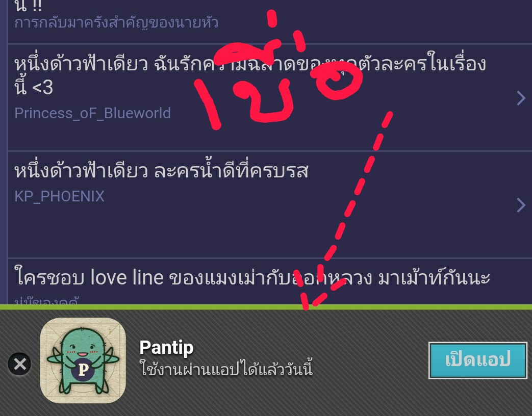Tap the green Pantip mascot app icon

click(83, 360)
